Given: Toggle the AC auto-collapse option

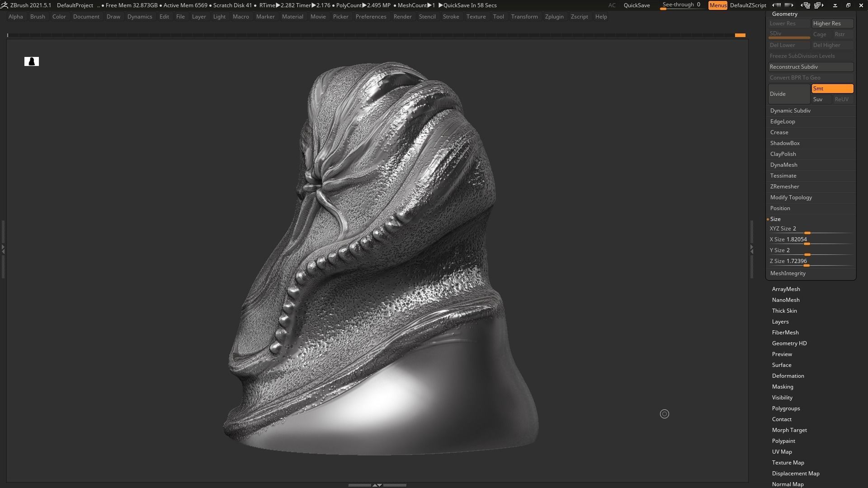Looking at the screenshot, I should pos(612,5).
